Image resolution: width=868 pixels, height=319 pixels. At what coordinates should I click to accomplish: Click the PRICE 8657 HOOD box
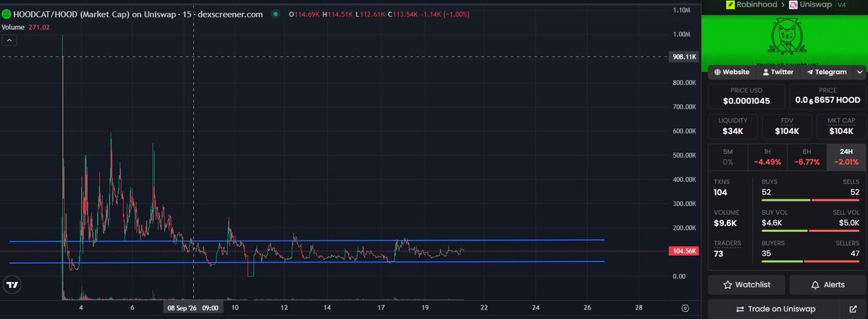pos(827,96)
